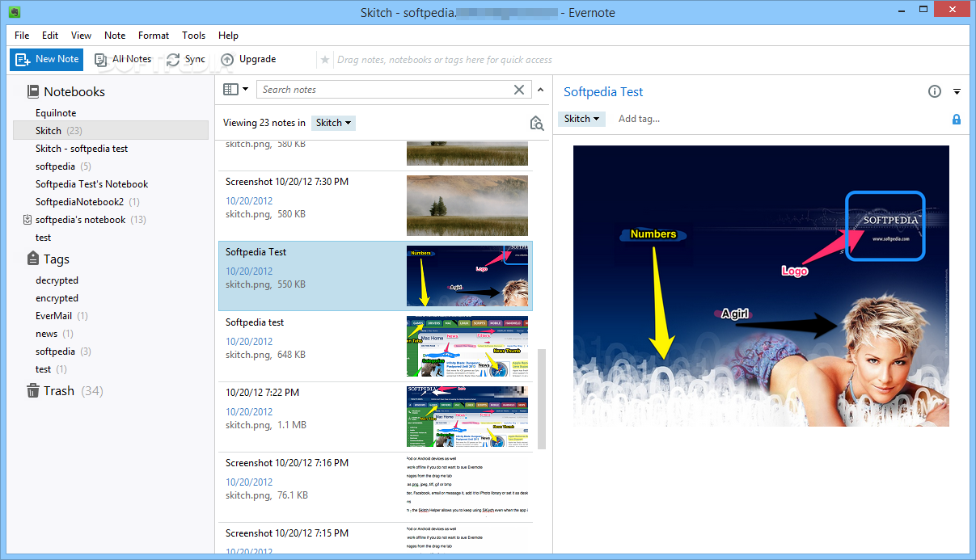This screenshot has height=560, width=976.
Task: Open the File menu
Action: (x=22, y=36)
